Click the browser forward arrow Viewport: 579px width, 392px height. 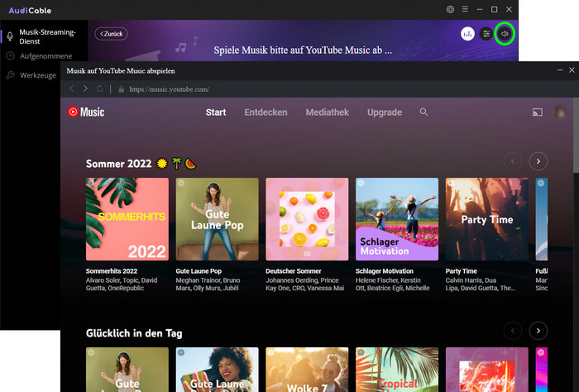pyautogui.click(x=85, y=88)
